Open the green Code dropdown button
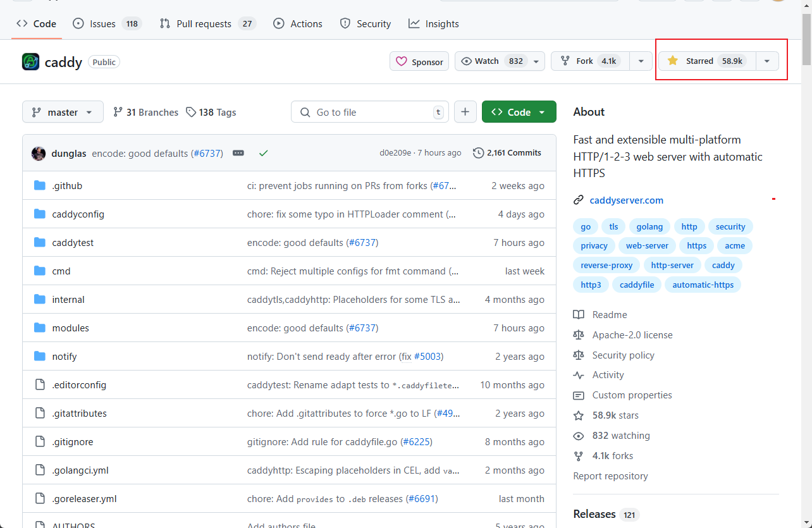 (519, 112)
